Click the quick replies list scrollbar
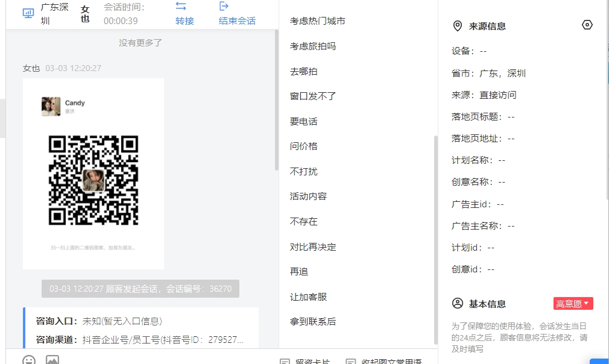The width and height of the screenshot is (609, 364). click(436, 240)
